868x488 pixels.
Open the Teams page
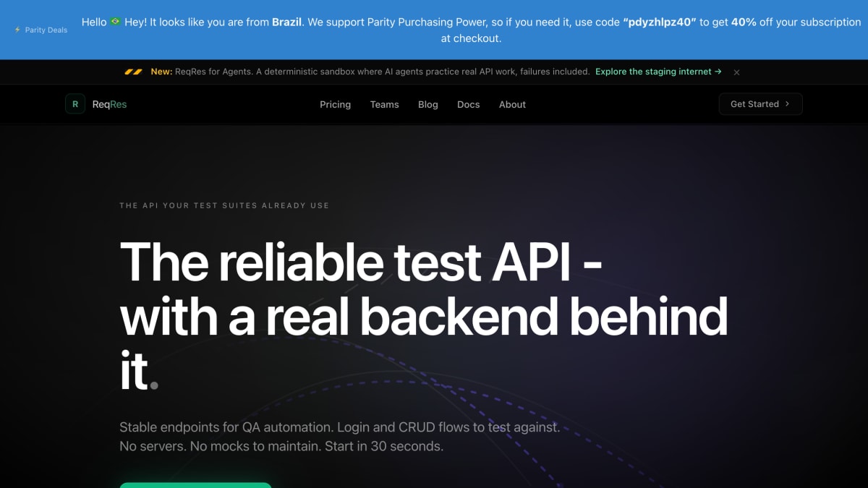[x=384, y=104]
